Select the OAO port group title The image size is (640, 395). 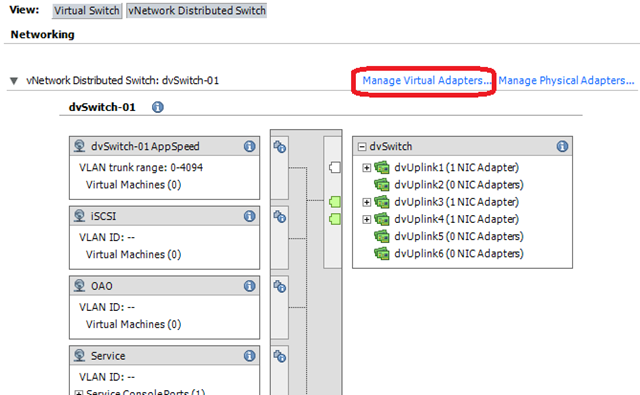[x=102, y=286]
